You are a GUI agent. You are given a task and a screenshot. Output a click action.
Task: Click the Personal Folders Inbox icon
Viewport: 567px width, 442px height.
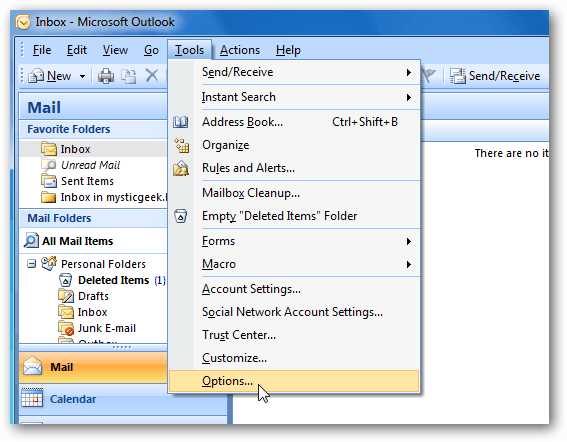point(66,312)
